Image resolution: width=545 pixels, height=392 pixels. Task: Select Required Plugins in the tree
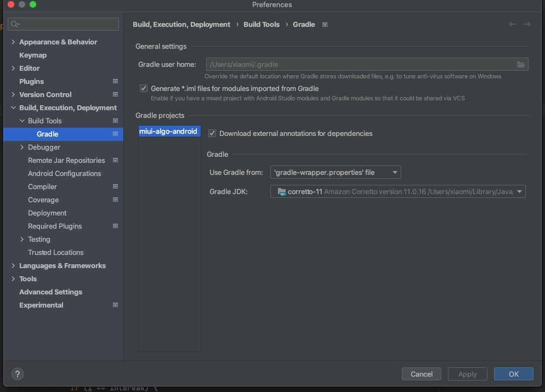pos(55,226)
